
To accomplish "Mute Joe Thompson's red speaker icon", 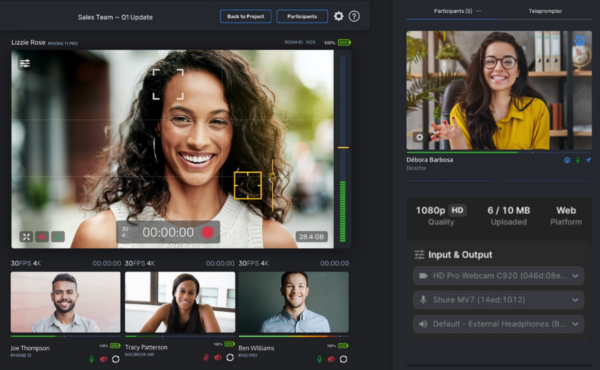I will click(x=103, y=359).
